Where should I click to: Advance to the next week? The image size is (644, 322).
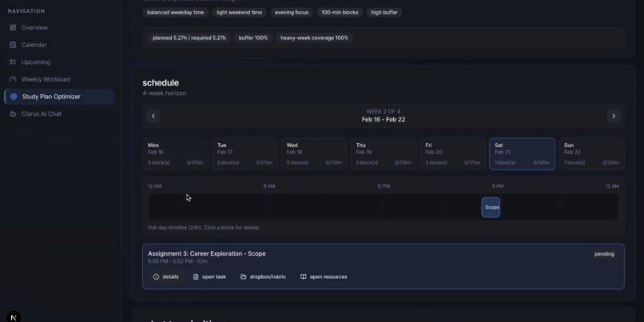click(614, 116)
